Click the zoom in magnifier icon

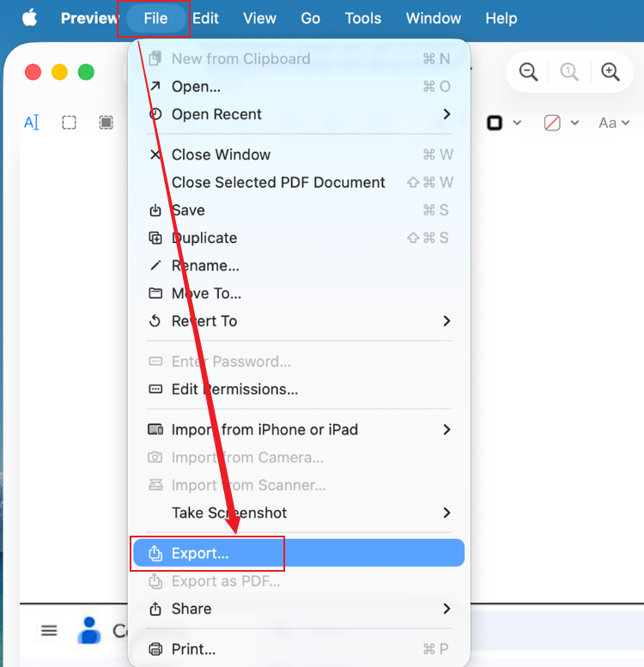pos(610,72)
